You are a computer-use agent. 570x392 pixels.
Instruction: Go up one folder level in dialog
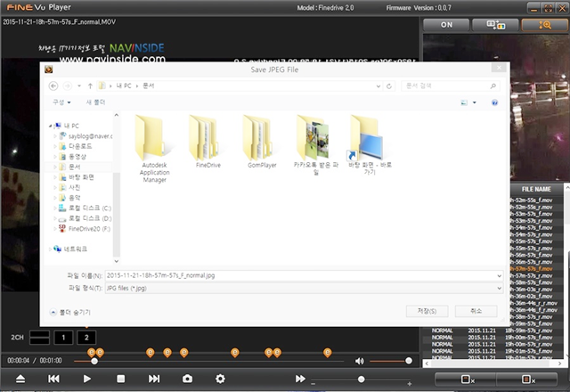tap(90, 86)
